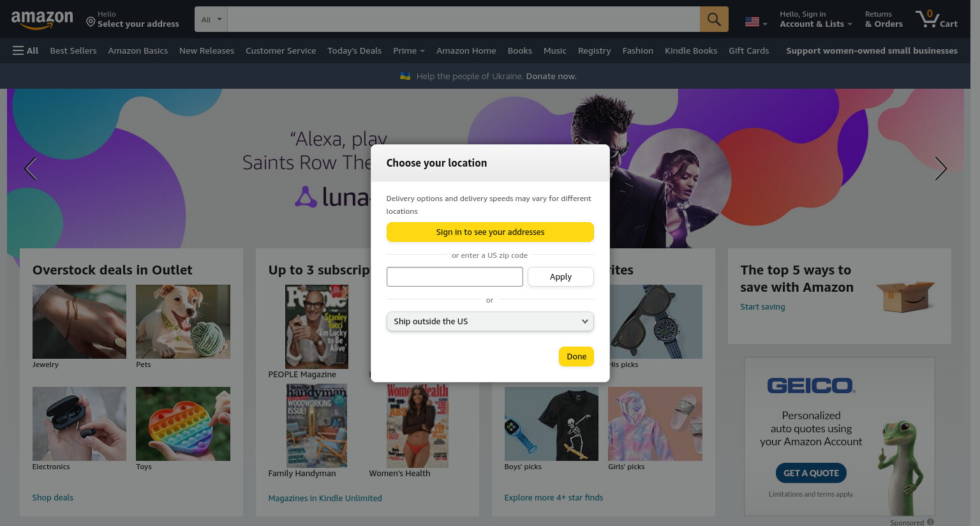
Task: Click Donate now link
Action: pos(551,76)
